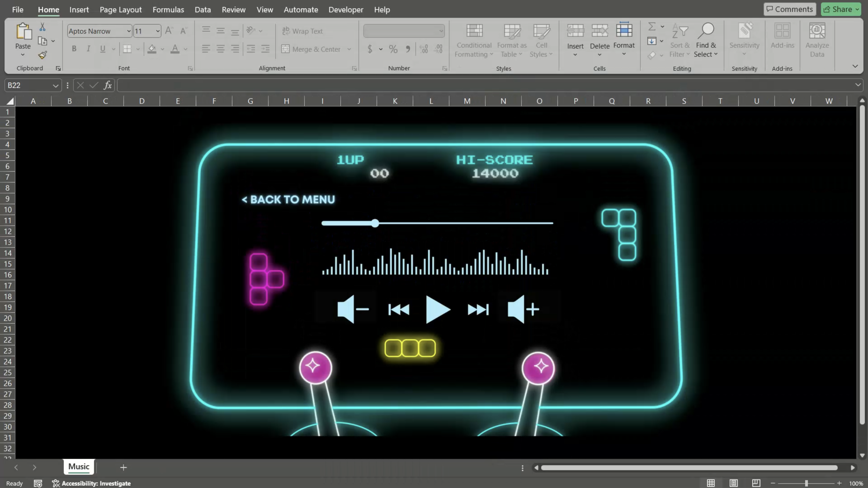The height and width of the screenshot is (488, 868).
Task: Toggle Italic formatting
Action: coord(88,49)
